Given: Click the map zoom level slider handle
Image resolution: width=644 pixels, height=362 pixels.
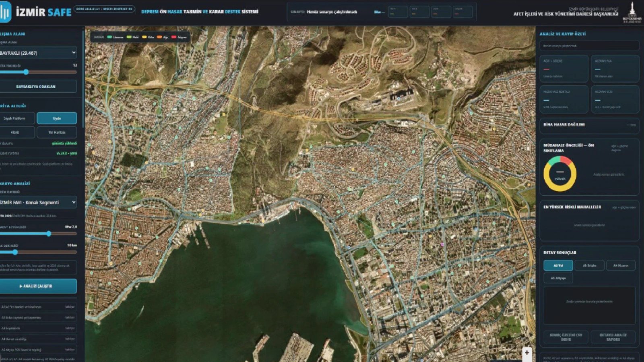Looking at the screenshot, I should (26, 72).
